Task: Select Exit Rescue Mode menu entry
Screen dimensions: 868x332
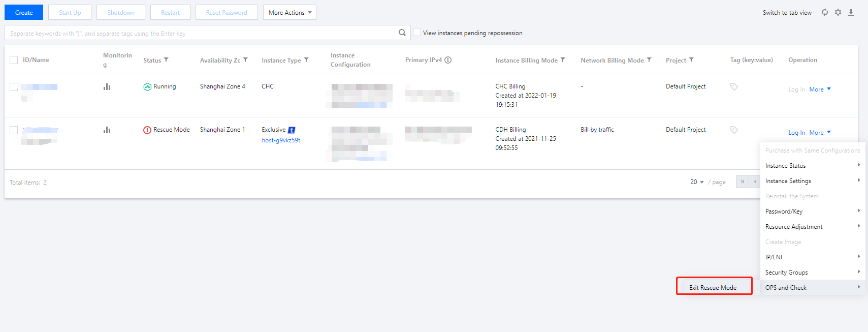Action: click(x=713, y=288)
